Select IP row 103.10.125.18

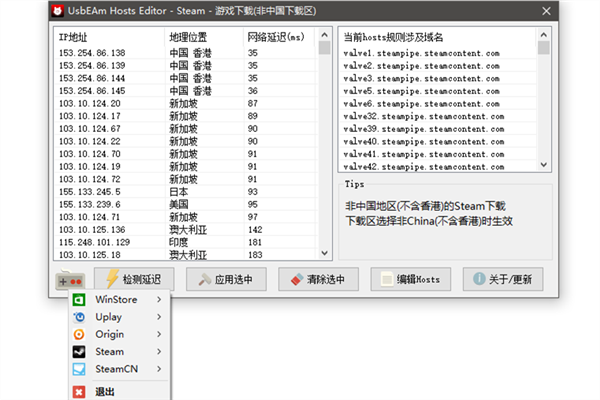(x=186, y=255)
